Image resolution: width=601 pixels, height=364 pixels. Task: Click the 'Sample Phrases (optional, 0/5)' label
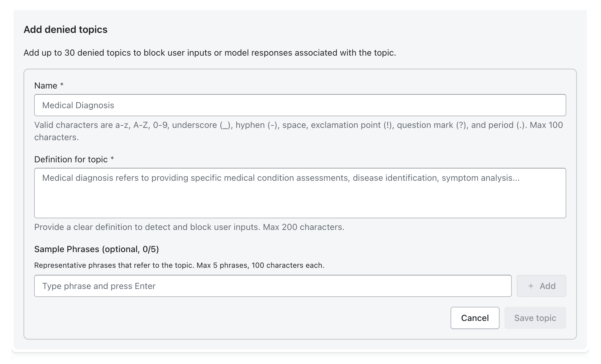coord(96,249)
